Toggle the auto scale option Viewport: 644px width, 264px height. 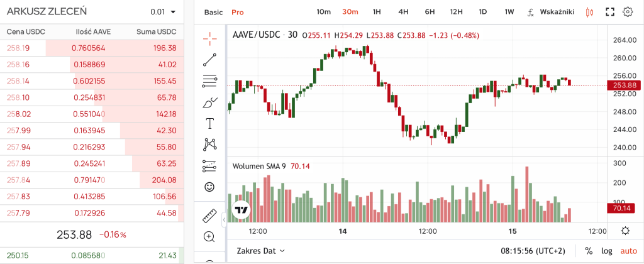click(x=628, y=250)
